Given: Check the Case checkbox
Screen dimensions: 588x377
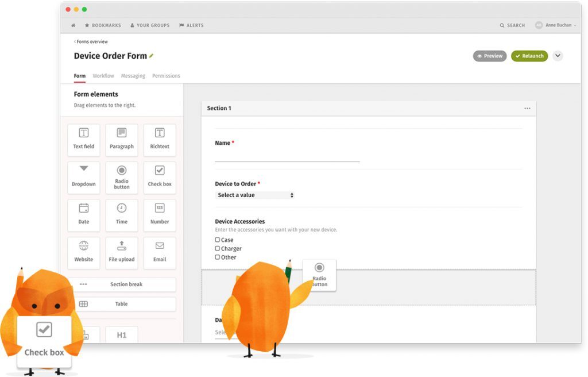Looking at the screenshot, I should 217,240.
